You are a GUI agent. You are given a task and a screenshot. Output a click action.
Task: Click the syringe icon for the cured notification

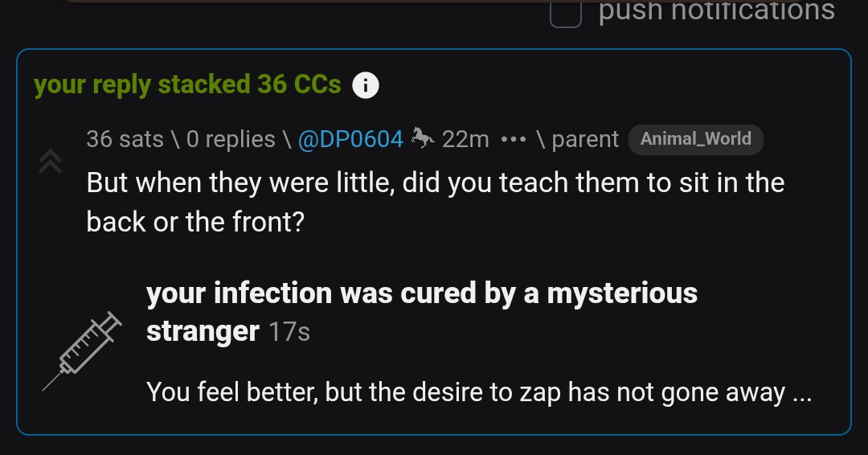click(80, 352)
